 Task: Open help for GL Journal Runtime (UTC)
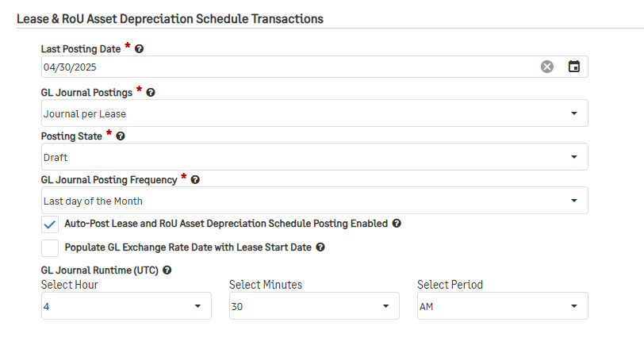(167, 270)
